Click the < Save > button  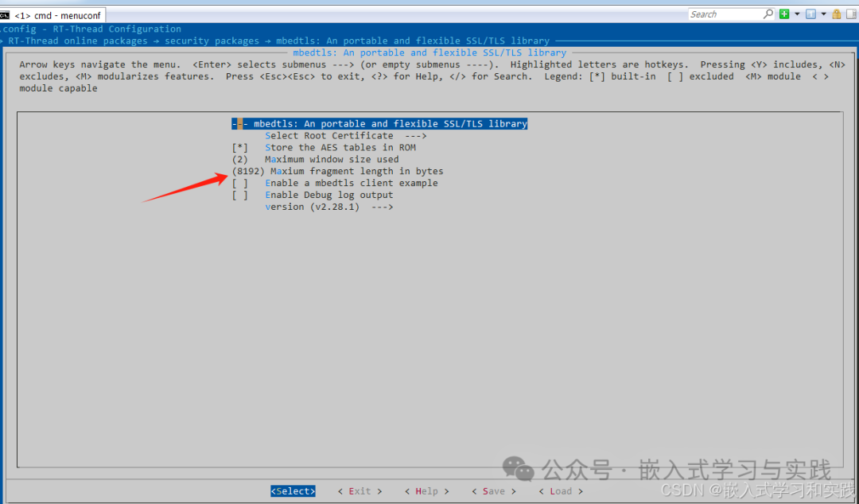[x=494, y=491]
